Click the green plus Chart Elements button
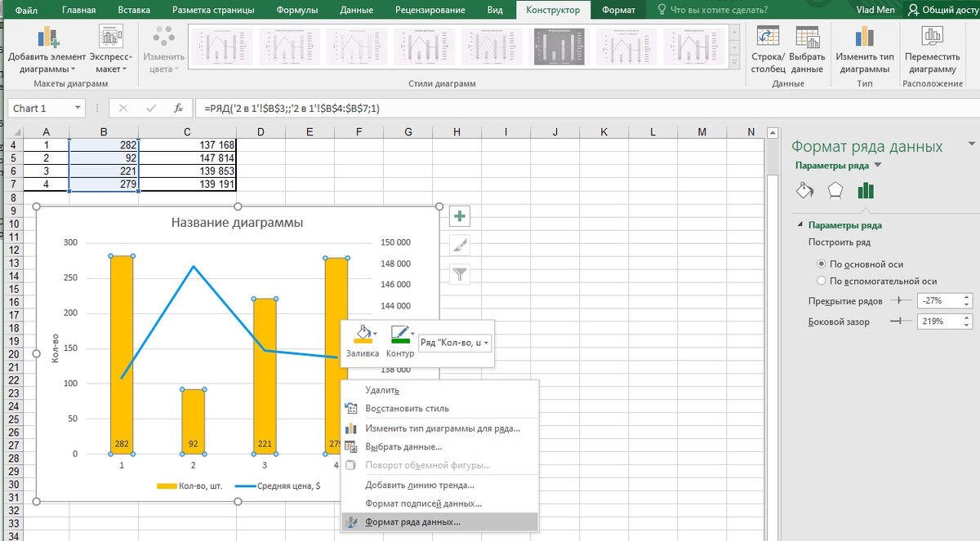This screenshot has width=980, height=541. [x=461, y=216]
